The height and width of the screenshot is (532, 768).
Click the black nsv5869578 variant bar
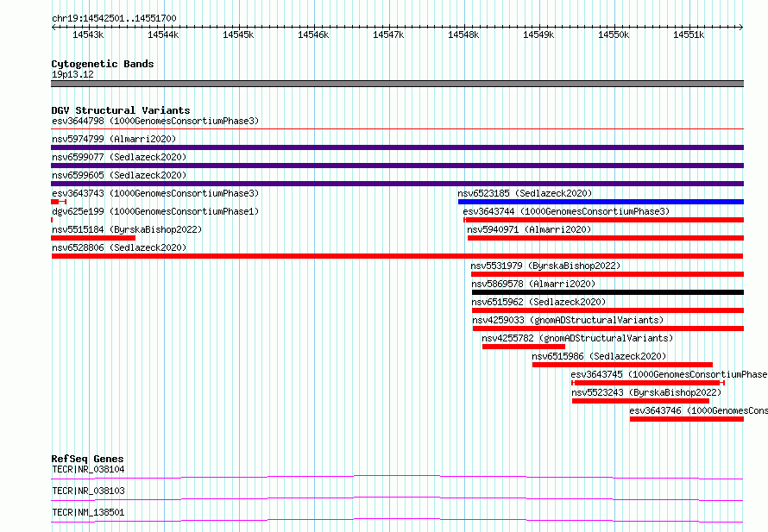(607, 292)
